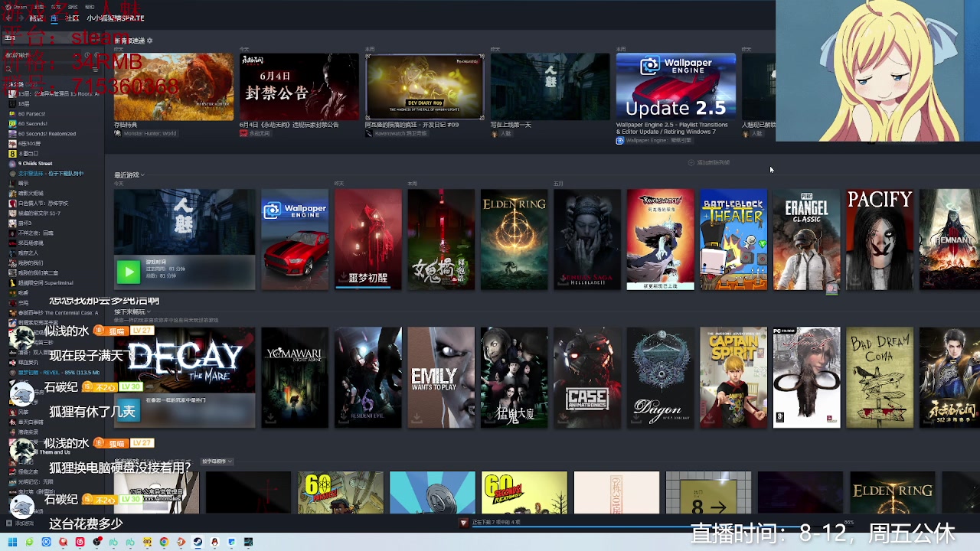Open the Wallpaper Engine Update 2.5 news card
This screenshot has height=551, width=980.
tap(676, 86)
